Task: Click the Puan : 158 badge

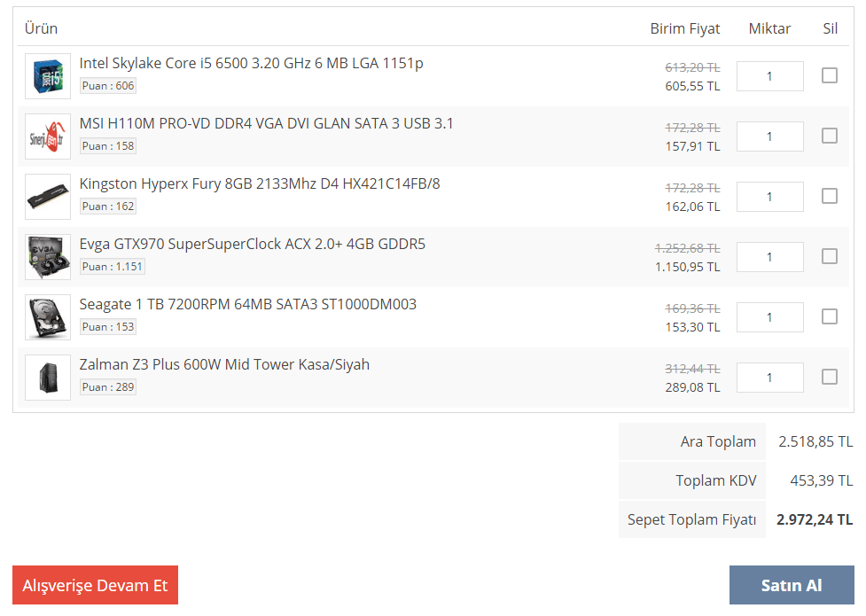Action: pyautogui.click(x=108, y=146)
